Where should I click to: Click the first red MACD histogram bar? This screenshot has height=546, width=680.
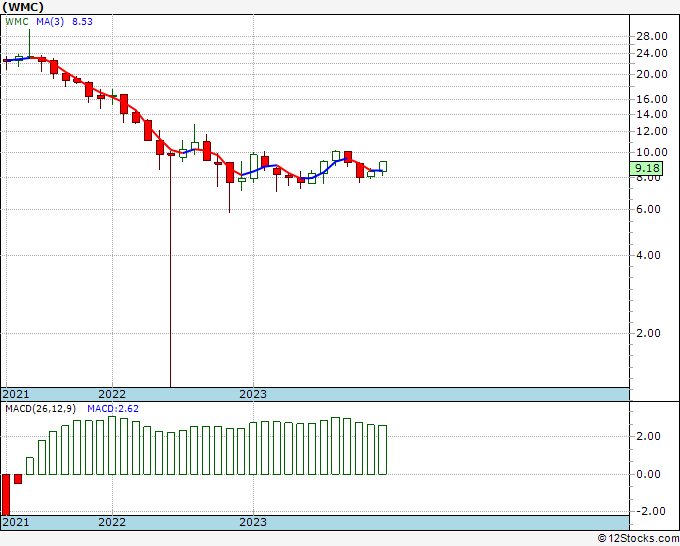(x=6, y=494)
